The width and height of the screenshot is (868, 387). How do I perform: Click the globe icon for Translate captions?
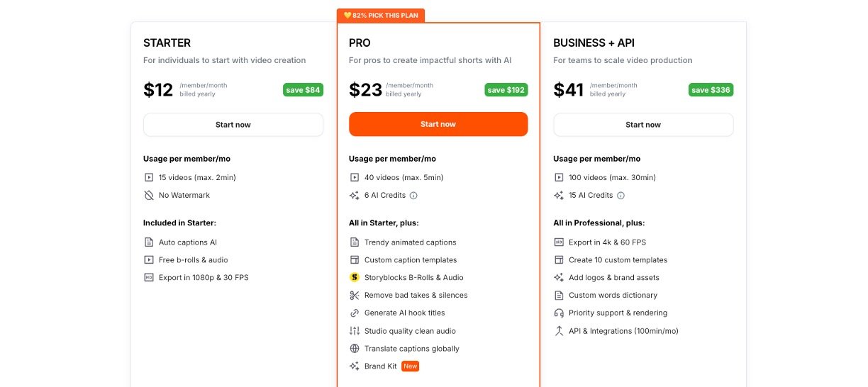tap(355, 349)
